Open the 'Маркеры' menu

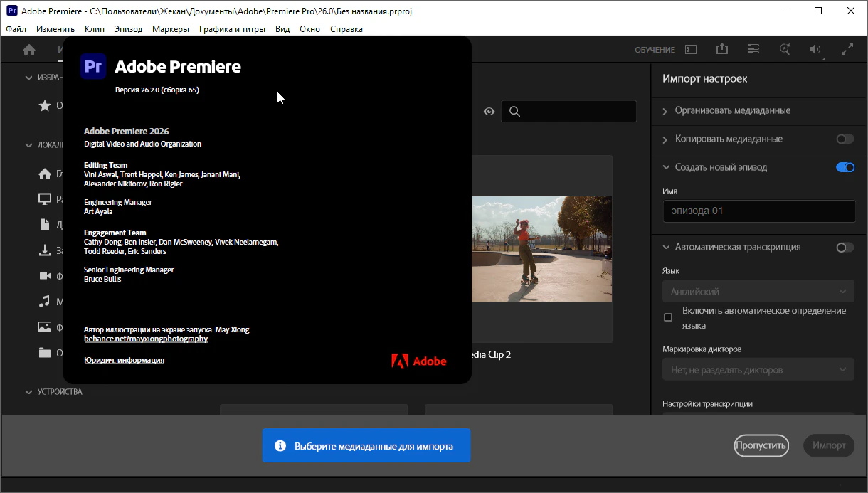(171, 29)
